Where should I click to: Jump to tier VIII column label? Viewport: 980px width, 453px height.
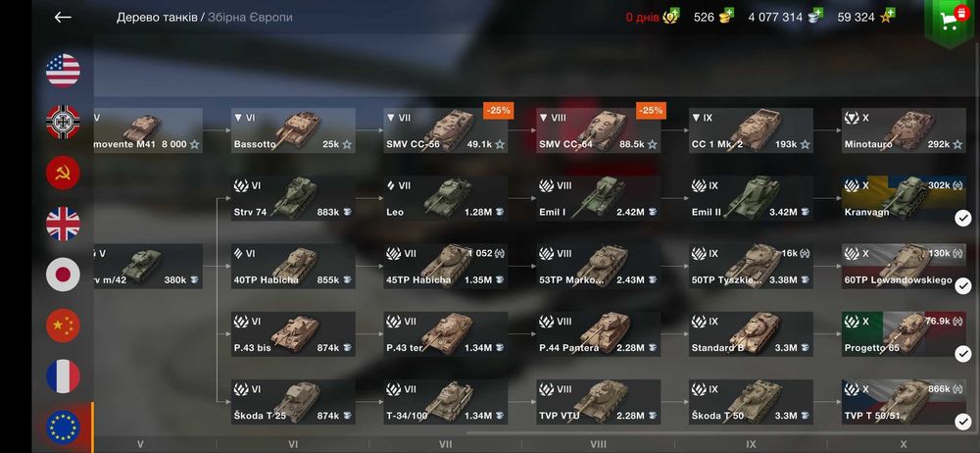pos(598,445)
